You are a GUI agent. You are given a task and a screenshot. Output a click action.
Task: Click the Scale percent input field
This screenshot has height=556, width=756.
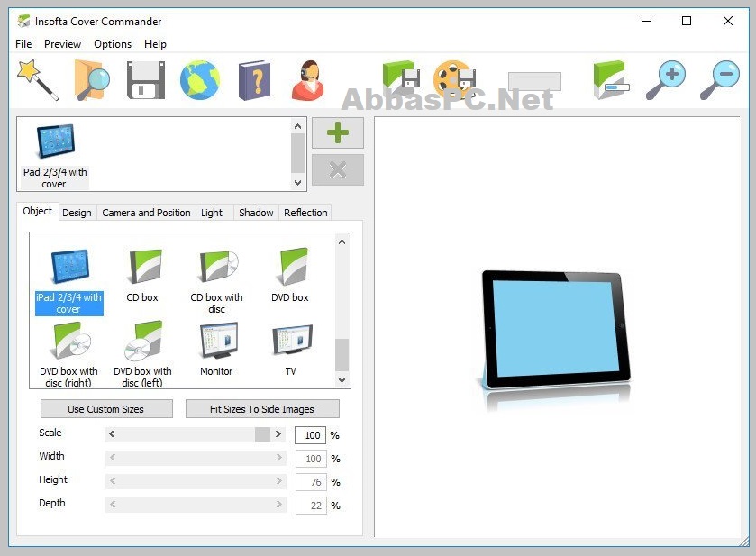(x=311, y=435)
